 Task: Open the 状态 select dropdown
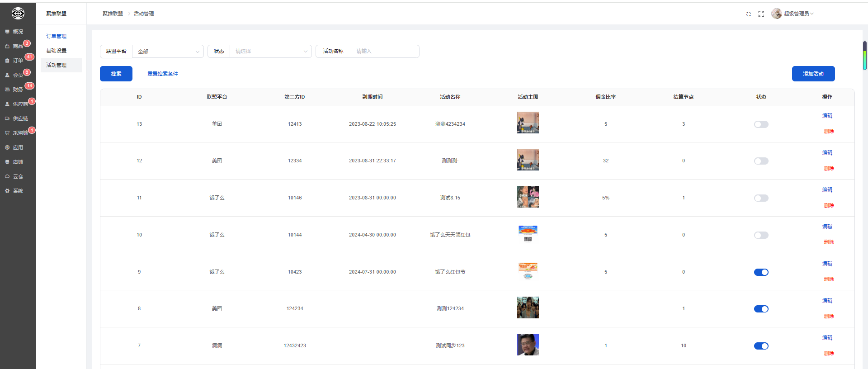click(270, 52)
